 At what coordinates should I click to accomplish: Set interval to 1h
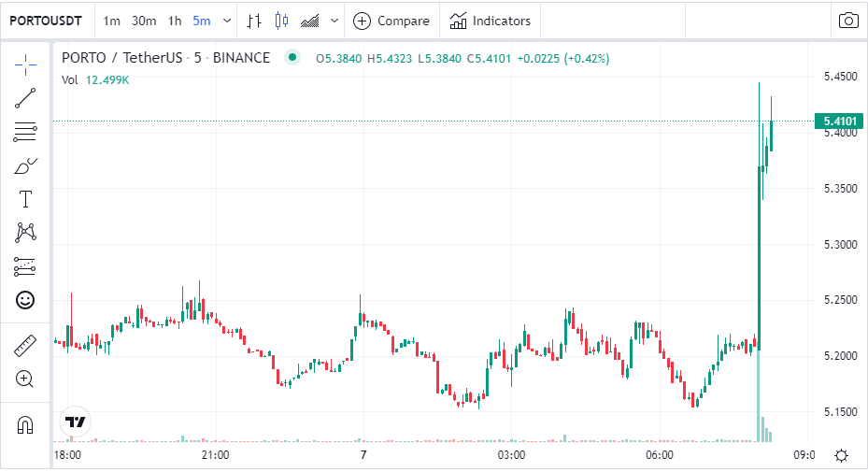[x=175, y=21]
